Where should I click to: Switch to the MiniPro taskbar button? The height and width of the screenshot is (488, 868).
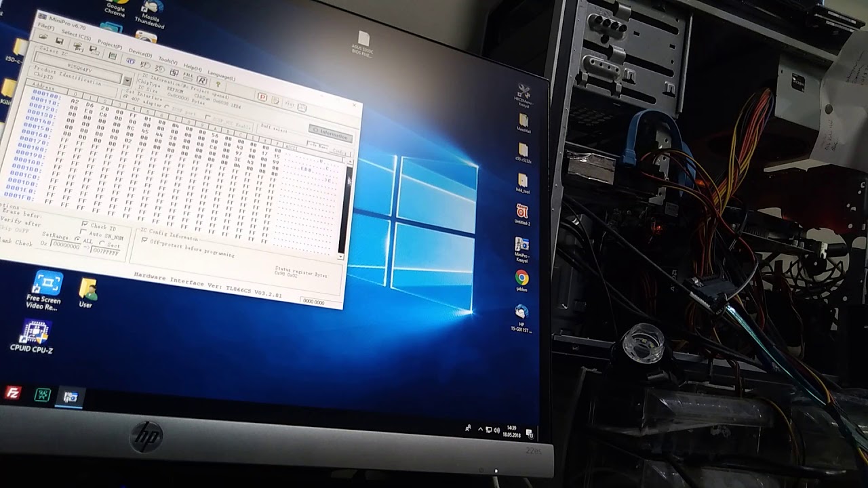(71, 397)
